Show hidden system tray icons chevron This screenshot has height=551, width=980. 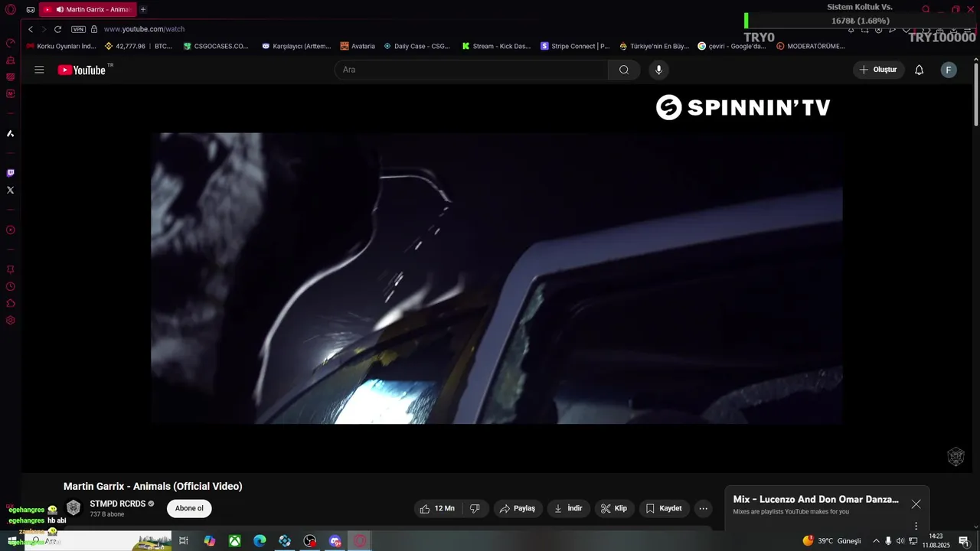[876, 540]
